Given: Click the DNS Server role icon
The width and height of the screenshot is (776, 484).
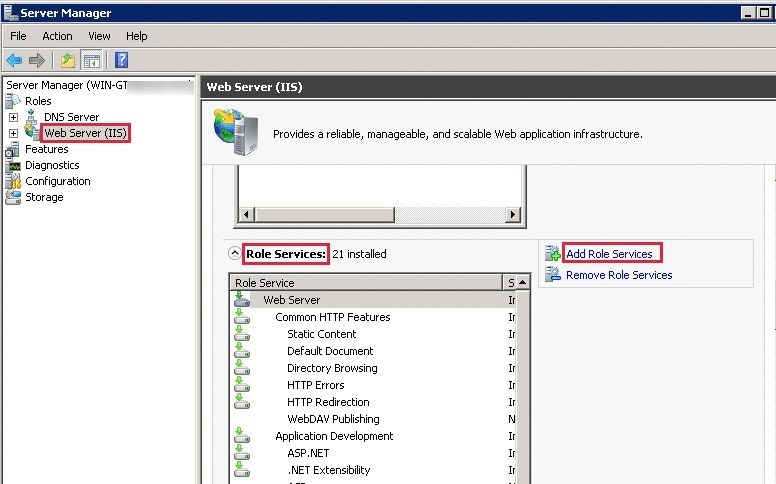Looking at the screenshot, I should pyautogui.click(x=31, y=117).
